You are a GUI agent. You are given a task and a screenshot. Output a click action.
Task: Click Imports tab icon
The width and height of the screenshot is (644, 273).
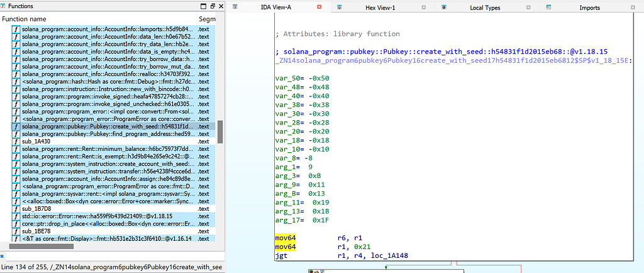pos(548,7)
